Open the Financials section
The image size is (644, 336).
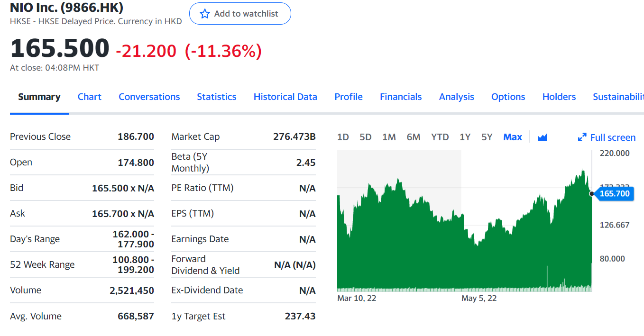tap(401, 97)
